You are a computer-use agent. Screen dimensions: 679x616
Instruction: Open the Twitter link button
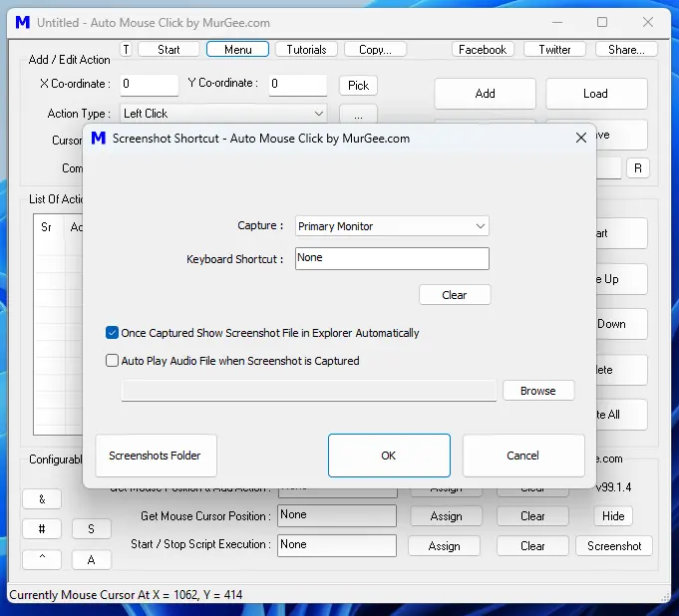(x=554, y=50)
